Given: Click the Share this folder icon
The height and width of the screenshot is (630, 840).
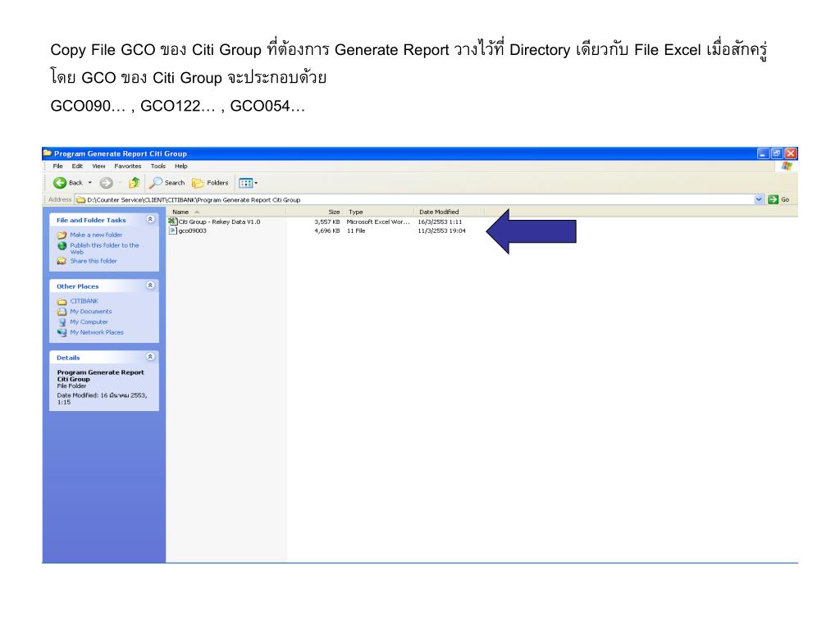Looking at the screenshot, I should (62, 261).
